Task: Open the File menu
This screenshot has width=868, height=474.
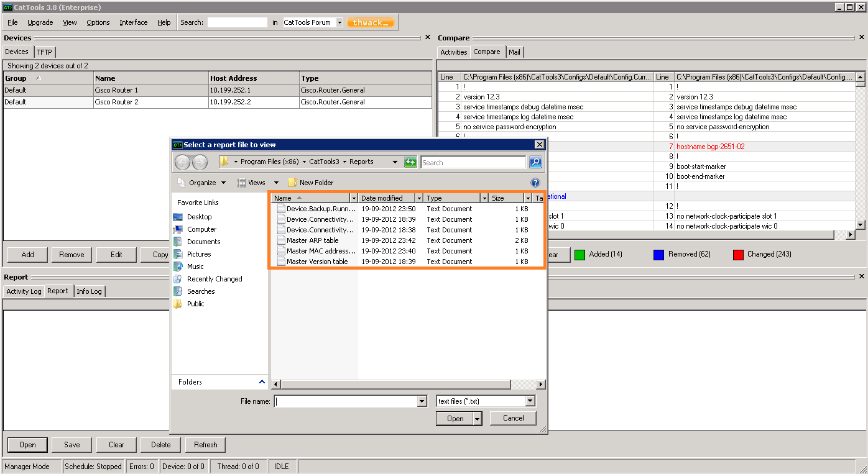Action: [12, 22]
